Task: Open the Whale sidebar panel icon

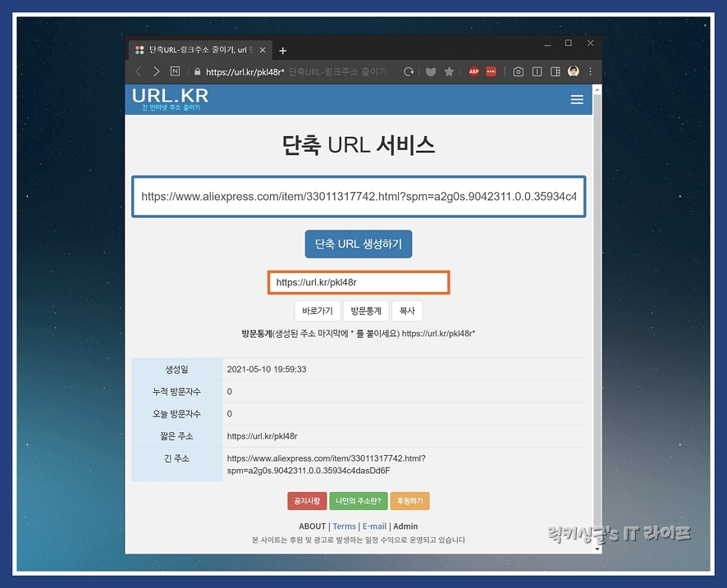Action: (556, 71)
